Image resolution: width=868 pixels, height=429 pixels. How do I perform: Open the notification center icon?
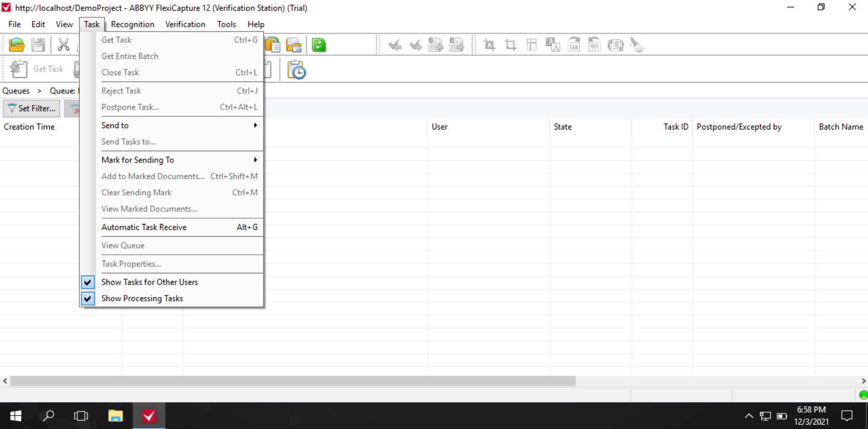847,416
